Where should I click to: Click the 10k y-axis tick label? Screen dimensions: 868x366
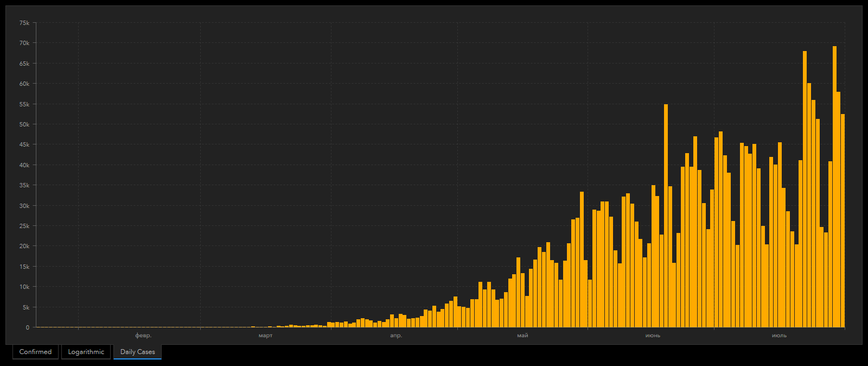coord(24,287)
